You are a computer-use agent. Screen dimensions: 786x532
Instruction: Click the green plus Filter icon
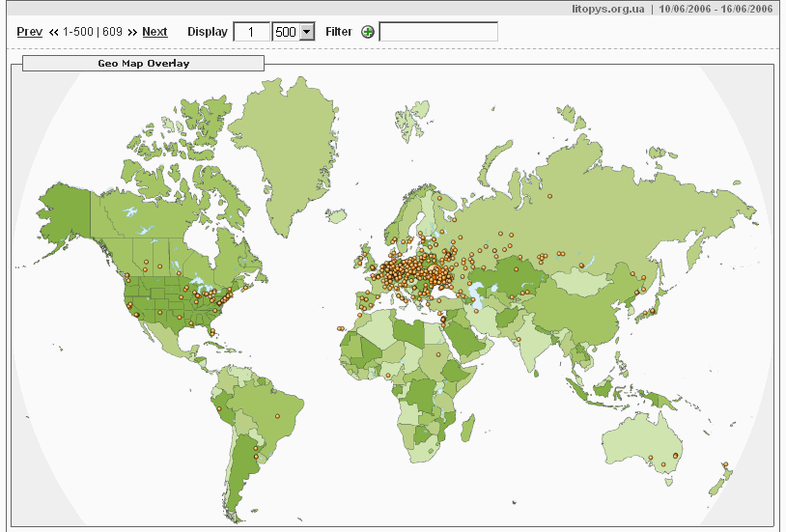click(x=368, y=32)
